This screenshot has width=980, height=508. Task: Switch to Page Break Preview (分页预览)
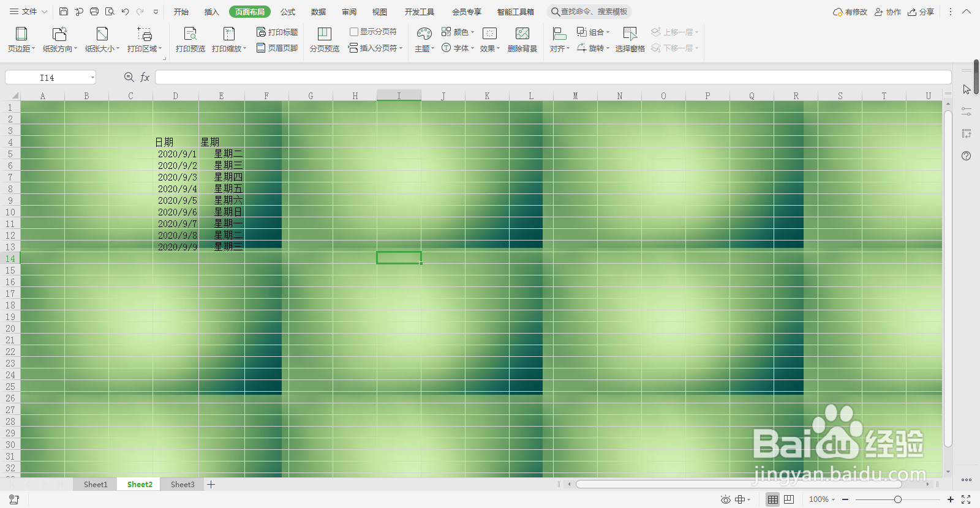[x=325, y=40]
